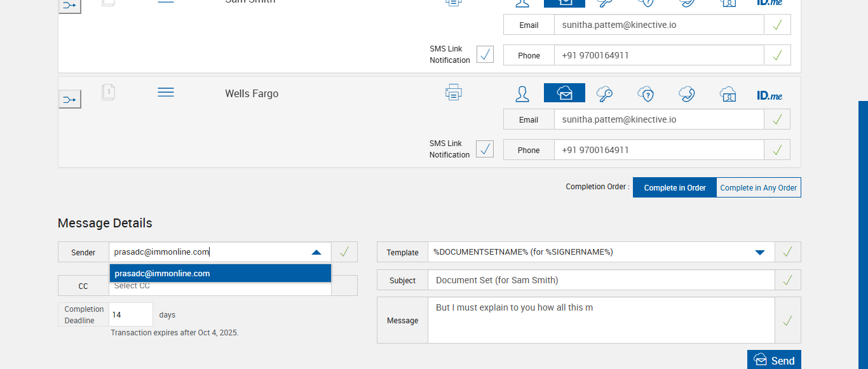Click the Completion Deadline days input
Viewport: 868px width, 369px height.
(131, 314)
